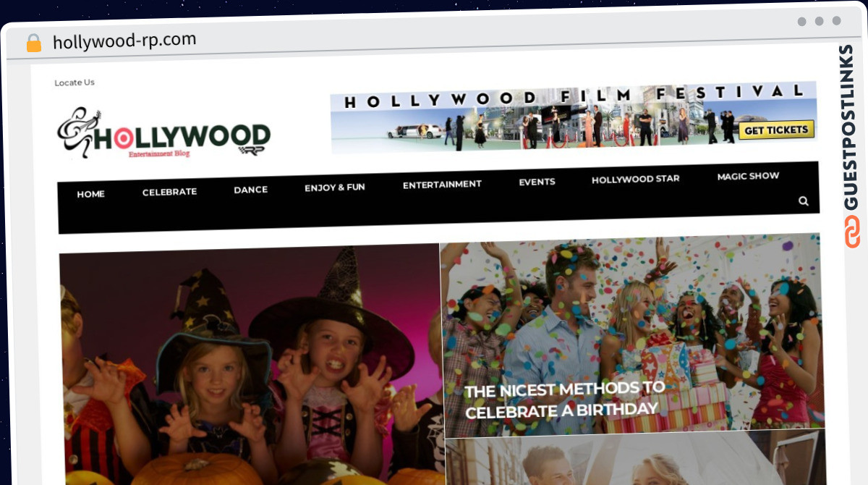Open The Nicest Methods to Celebrate a Birthday article
The width and height of the screenshot is (868, 485).
pyautogui.click(x=564, y=400)
